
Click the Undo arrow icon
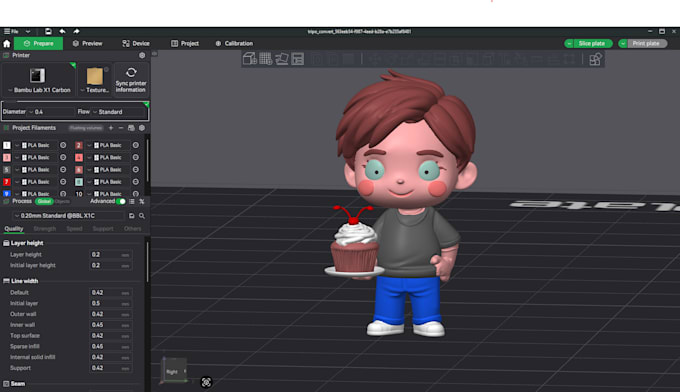pos(62,31)
